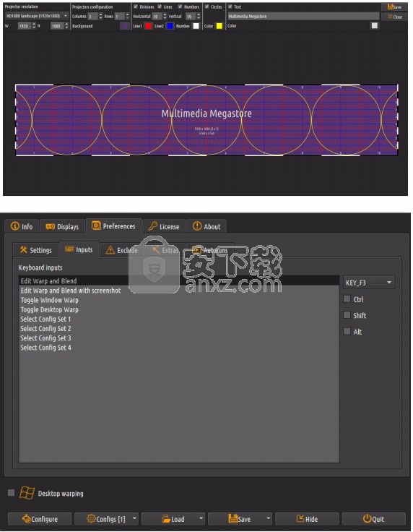Enable the Desktop warping checkbox

point(11,493)
